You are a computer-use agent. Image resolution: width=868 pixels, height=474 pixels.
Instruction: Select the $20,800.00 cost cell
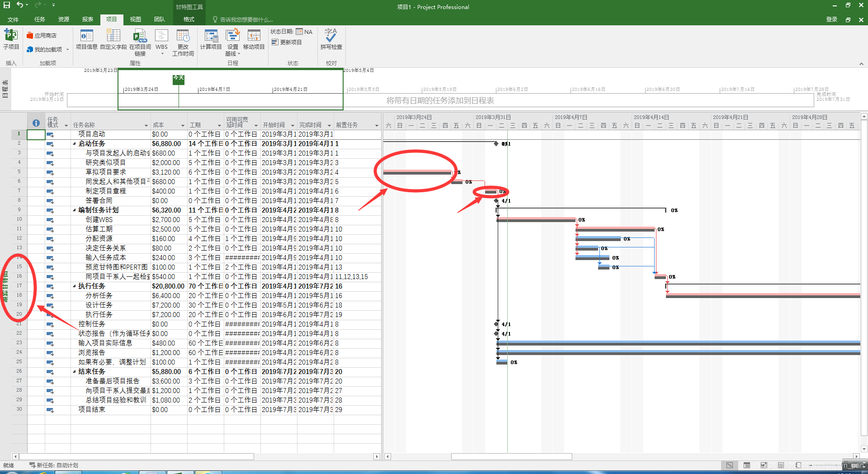[169, 286]
